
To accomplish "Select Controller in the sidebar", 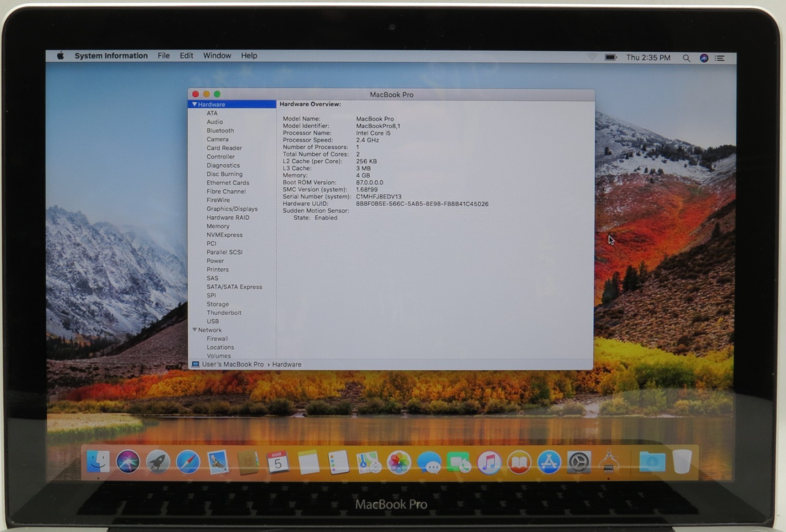I will tap(221, 157).
